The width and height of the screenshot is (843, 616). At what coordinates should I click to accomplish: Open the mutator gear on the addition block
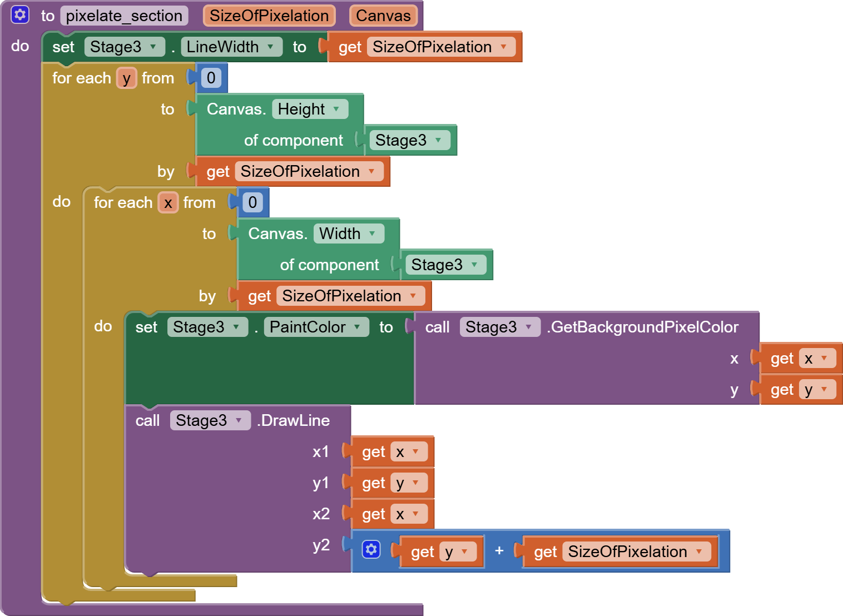(371, 550)
